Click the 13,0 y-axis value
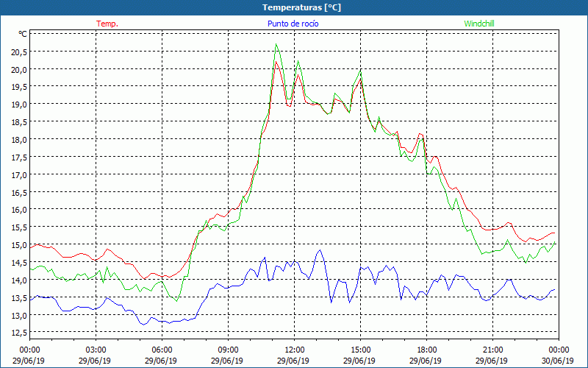This screenshot has height=368, width=588. pyautogui.click(x=20, y=316)
